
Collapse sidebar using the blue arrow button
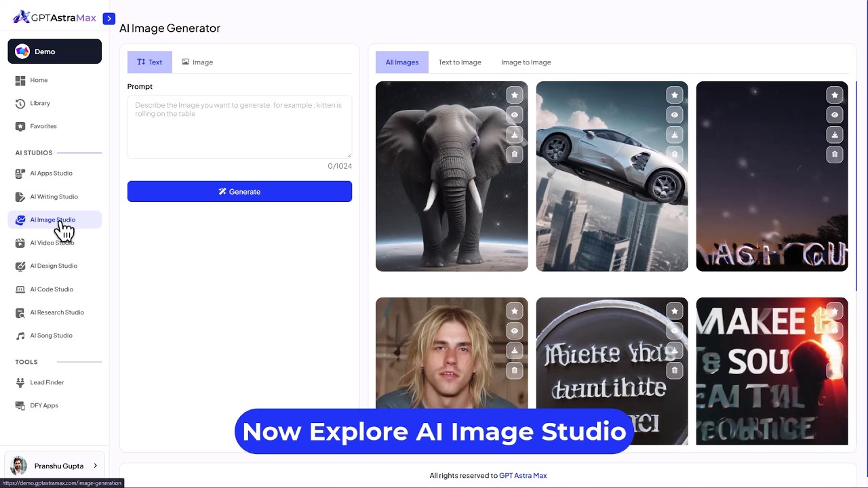click(108, 19)
